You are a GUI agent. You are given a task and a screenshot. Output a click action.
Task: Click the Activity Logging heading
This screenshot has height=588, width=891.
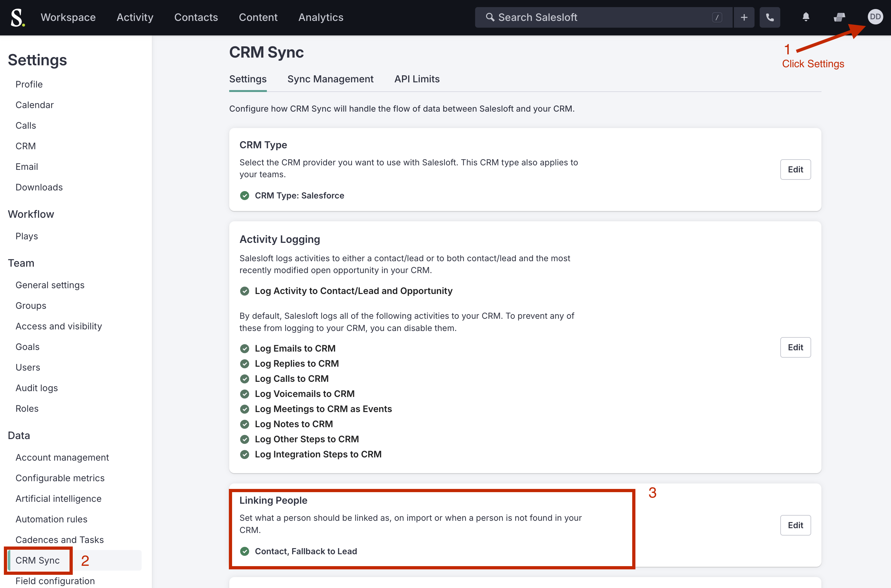279,239
